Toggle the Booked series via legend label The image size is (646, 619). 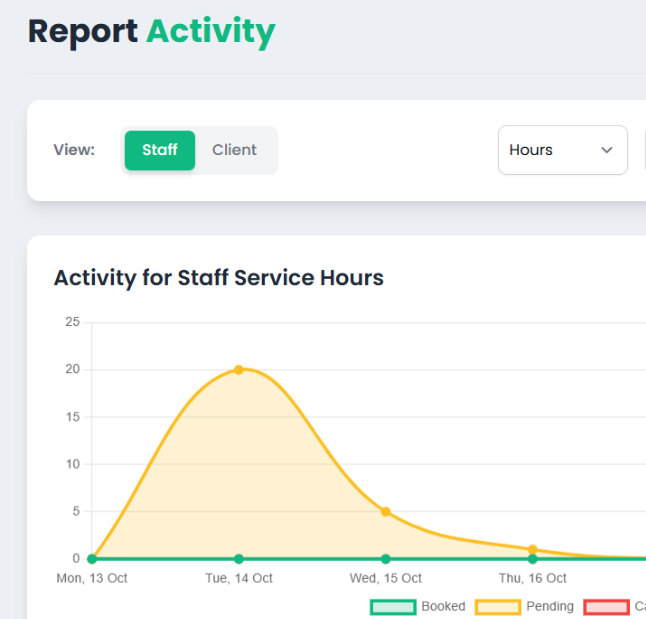(x=443, y=607)
